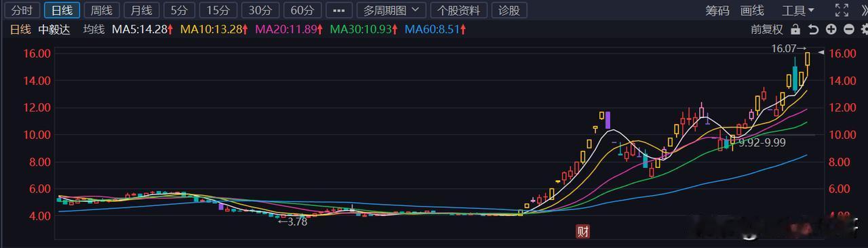Image resolution: width=868 pixels, height=248 pixels.
Task: Show 筹码 chip distribution
Action: (717, 10)
